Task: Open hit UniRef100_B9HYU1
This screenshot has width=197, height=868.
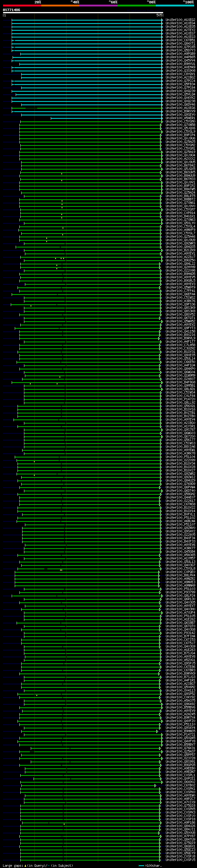Action: (x=180, y=64)
